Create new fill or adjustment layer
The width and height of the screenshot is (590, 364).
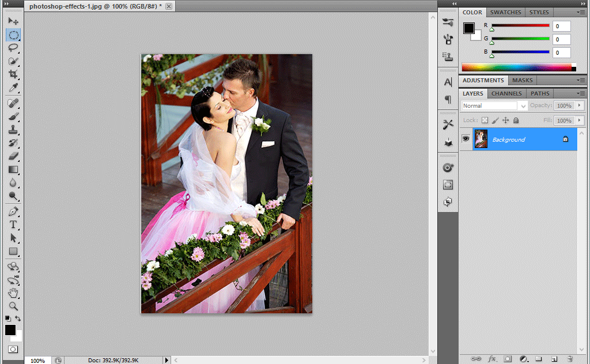click(x=523, y=359)
